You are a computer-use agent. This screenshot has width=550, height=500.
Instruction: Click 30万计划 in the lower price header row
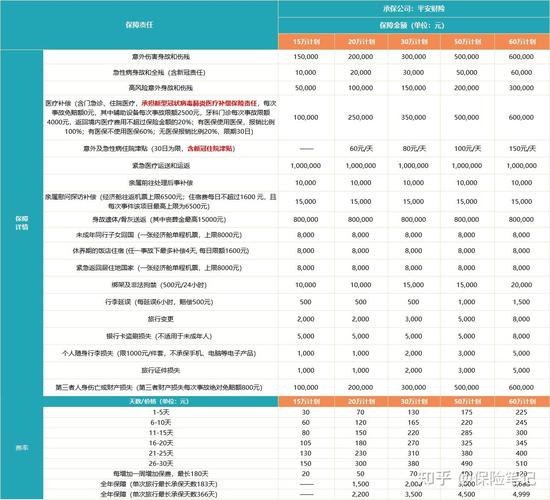point(414,401)
